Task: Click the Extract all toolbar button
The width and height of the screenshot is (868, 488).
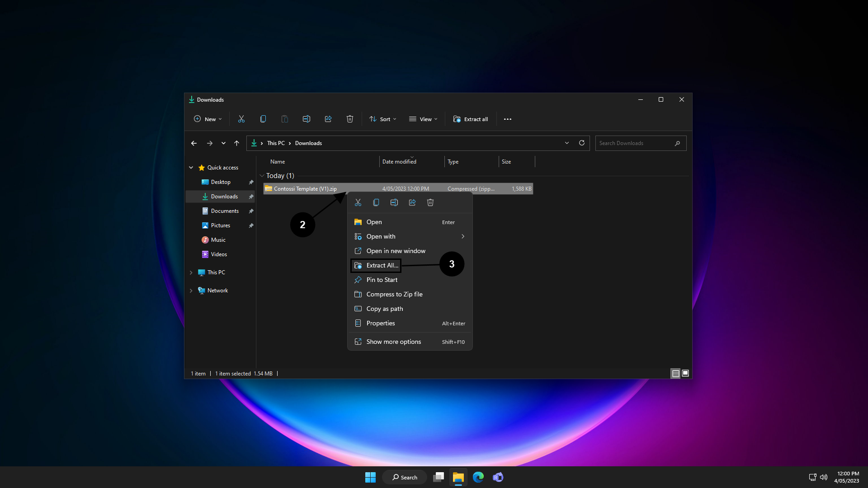Action: (x=471, y=119)
